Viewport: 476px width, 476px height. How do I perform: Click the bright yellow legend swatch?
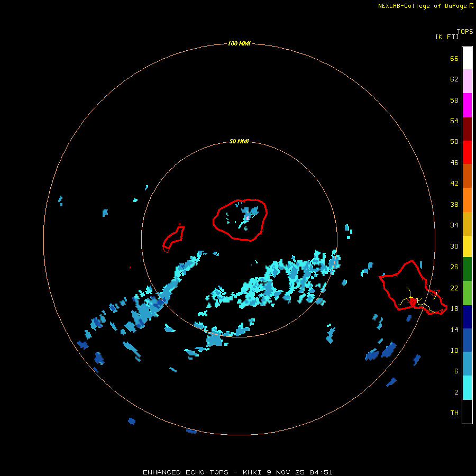point(467,246)
